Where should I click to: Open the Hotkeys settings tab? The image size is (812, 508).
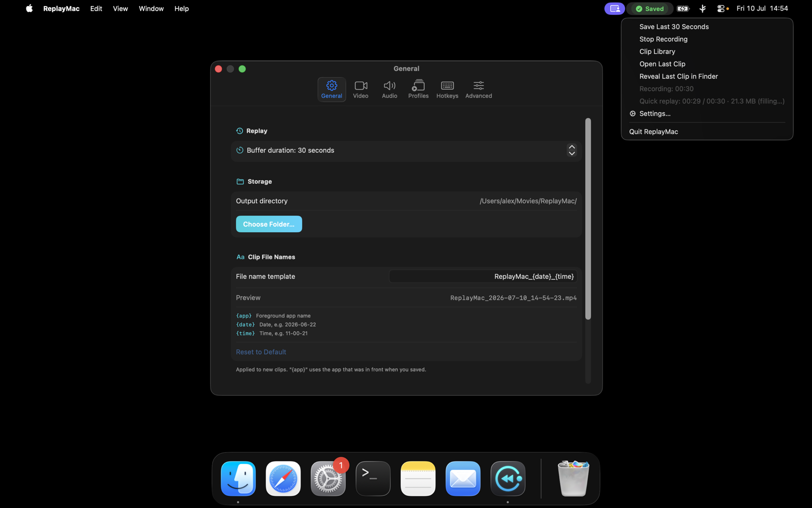pyautogui.click(x=447, y=89)
